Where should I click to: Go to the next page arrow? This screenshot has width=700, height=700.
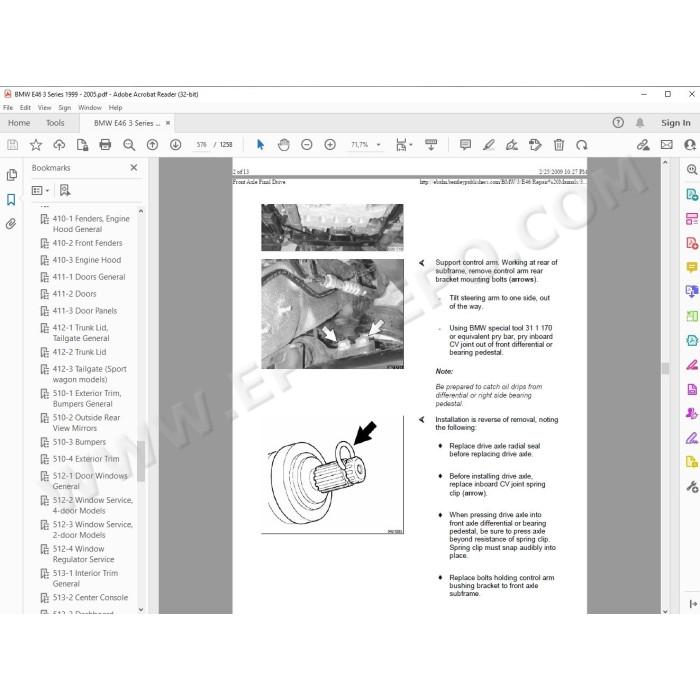[175, 145]
